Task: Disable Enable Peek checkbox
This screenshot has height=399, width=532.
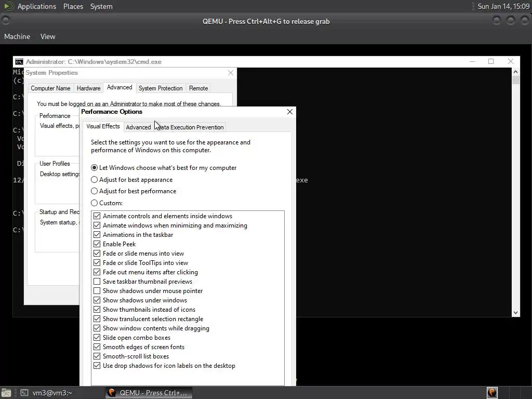Action: click(x=97, y=244)
